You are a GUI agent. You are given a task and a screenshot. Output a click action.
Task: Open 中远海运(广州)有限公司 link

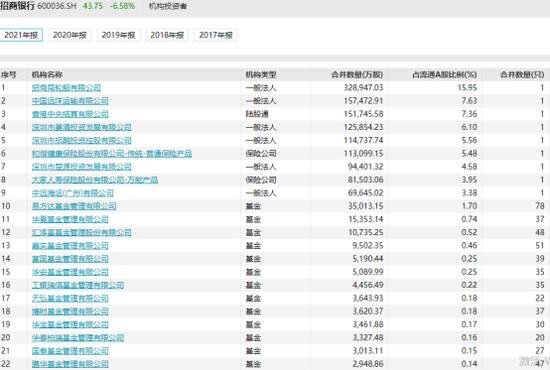pyautogui.click(x=73, y=193)
